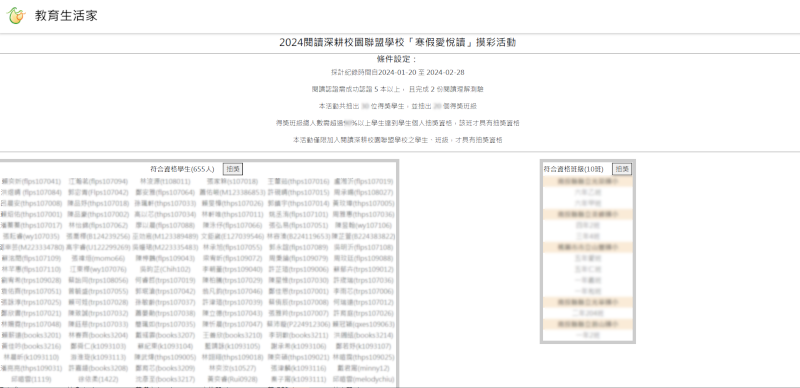Click the 符合資格學生(655人) header label

(x=182, y=169)
